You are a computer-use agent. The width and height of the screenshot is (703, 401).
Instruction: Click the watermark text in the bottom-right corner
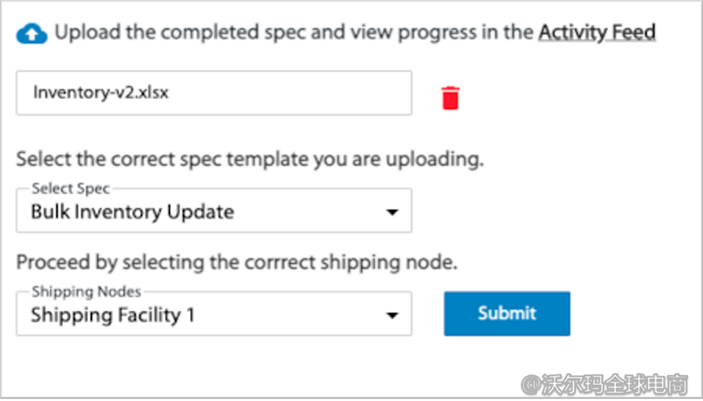coord(606,381)
